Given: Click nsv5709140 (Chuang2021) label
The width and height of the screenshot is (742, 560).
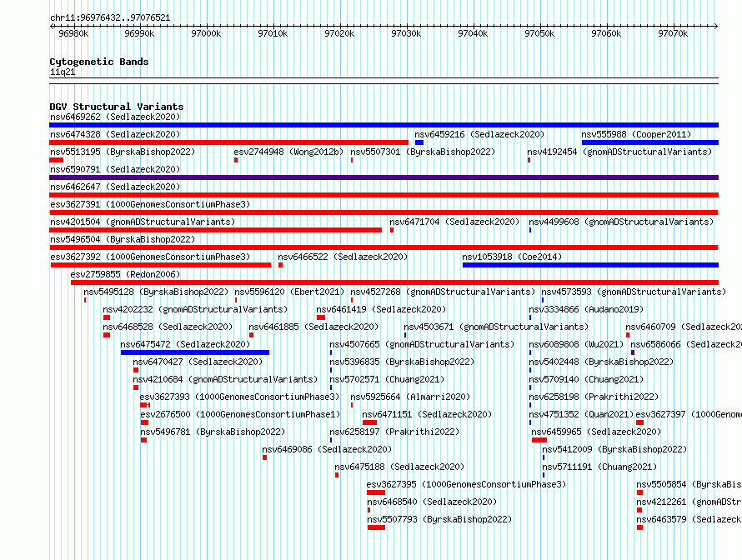Looking at the screenshot, I should click(586, 379).
